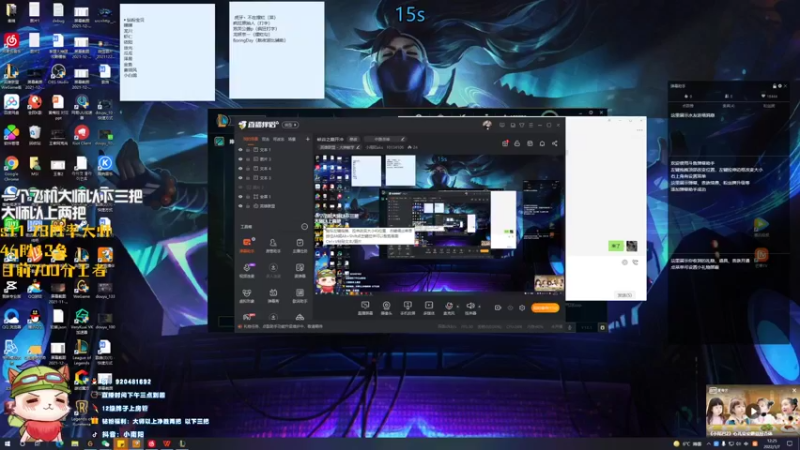Viewport: 800px width, 450px height.
Task: Open streaming settings with the gear icon
Action: 522,308
